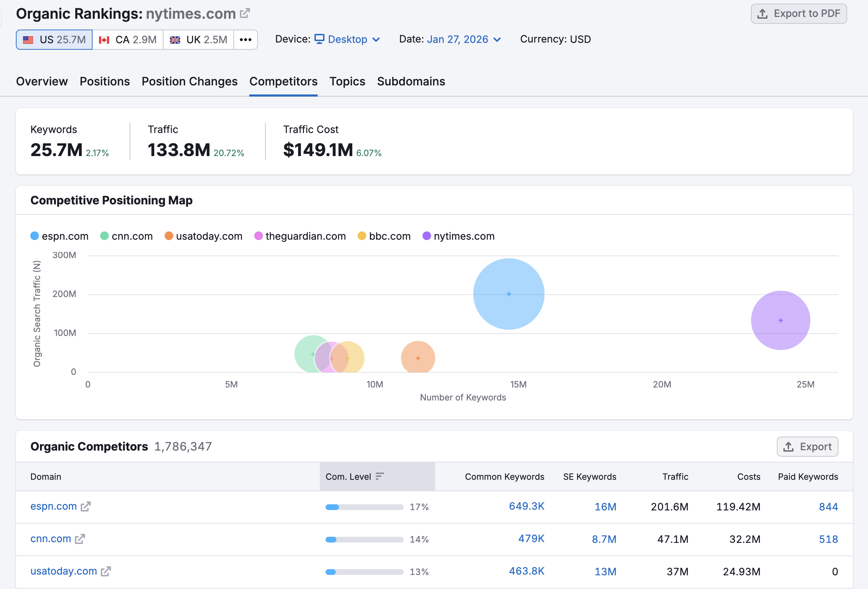Image resolution: width=868 pixels, height=589 pixels.
Task: Expand the ellipsis to see more countries
Action: coord(246,39)
